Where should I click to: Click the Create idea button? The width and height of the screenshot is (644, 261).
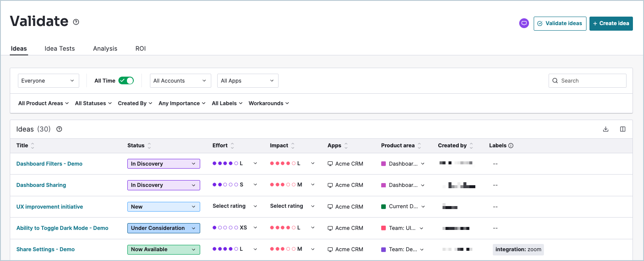[x=611, y=23]
